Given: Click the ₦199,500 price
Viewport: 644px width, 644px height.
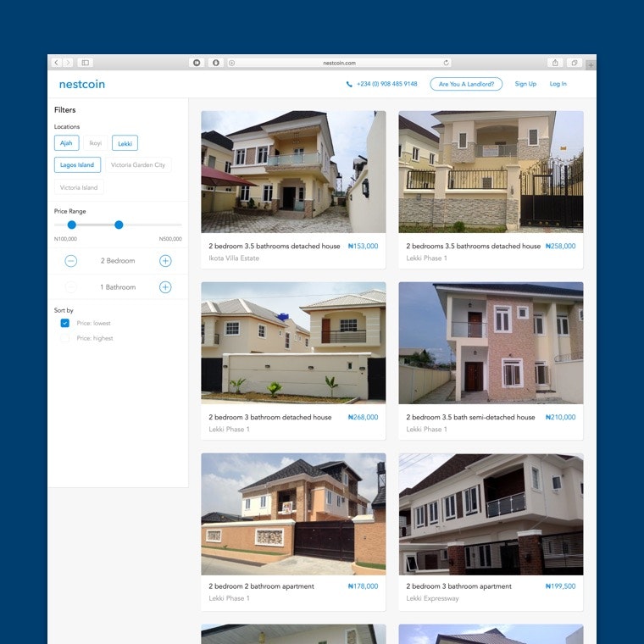Looking at the screenshot, I should tap(561, 586).
